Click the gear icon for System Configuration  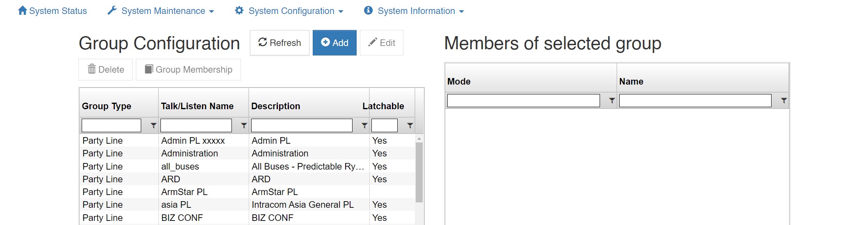[x=239, y=10]
